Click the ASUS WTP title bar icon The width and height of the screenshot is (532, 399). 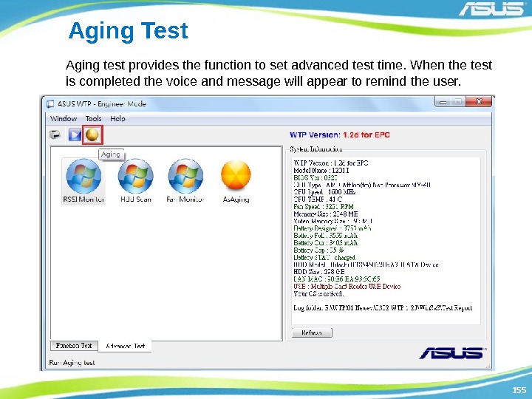point(50,104)
